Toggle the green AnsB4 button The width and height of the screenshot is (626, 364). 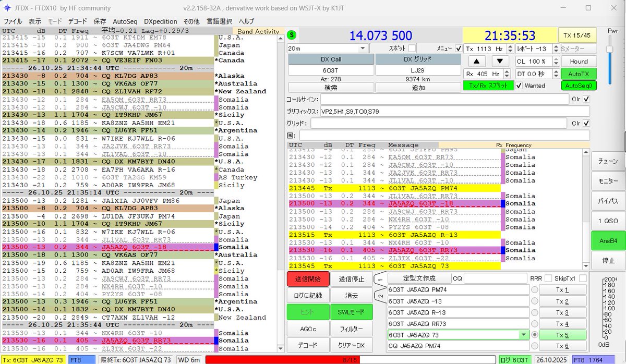point(608,240)
